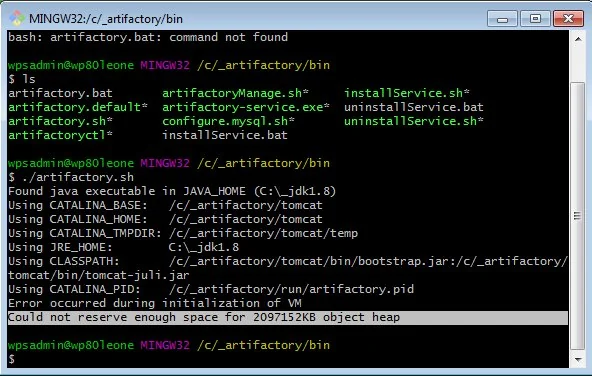Click 'bash: artifactory.bat: command not found' line
The height and width of the screenshot is (376, 592).
pos(148,37)
